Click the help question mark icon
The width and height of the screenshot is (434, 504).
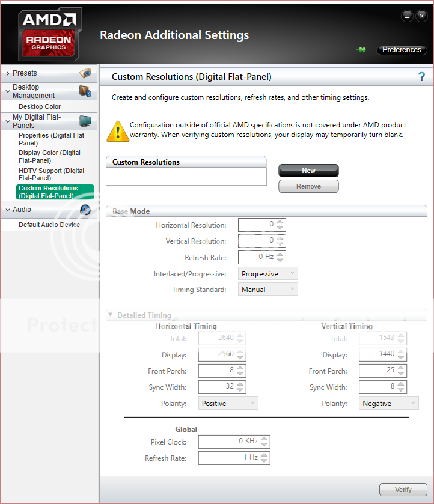(421, 77)
